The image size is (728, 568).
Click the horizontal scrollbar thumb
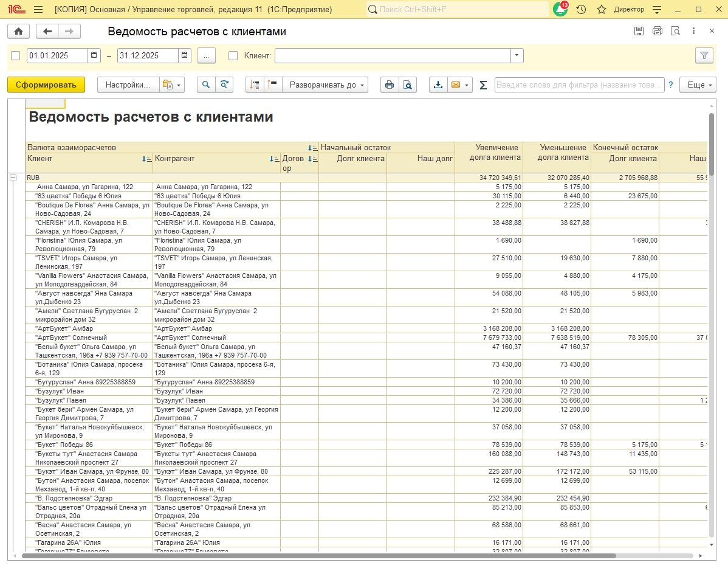(318, 556)
